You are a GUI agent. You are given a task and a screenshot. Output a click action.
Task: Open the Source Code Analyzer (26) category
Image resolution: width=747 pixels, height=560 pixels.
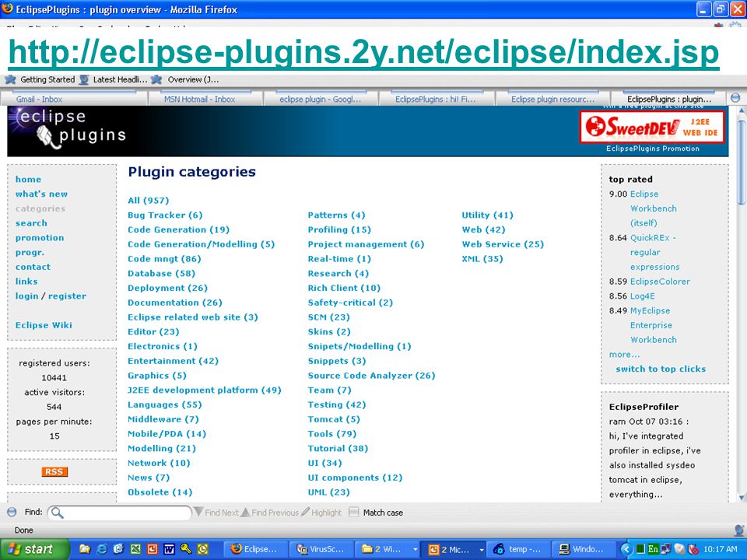[372, 375]
